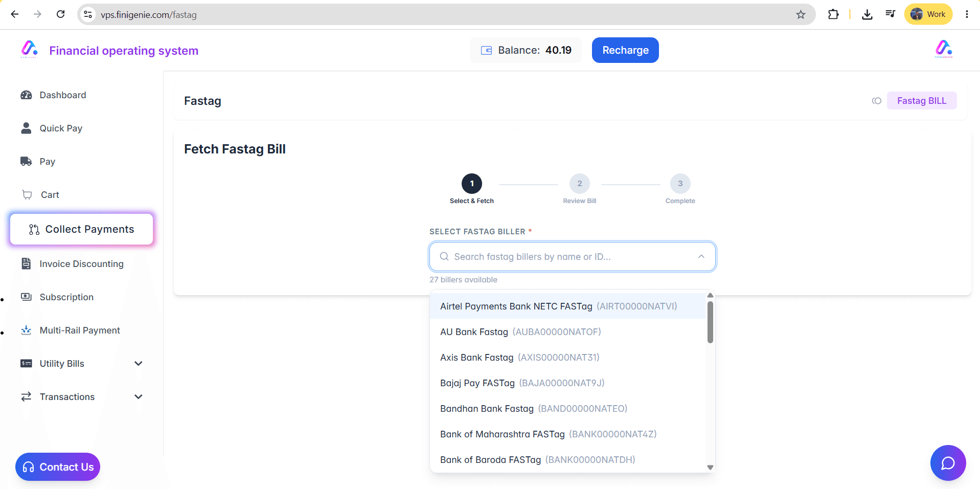Select Bank of Maharashtra FASTag option
The image size is (980, 489).
(x=568, y=434)
